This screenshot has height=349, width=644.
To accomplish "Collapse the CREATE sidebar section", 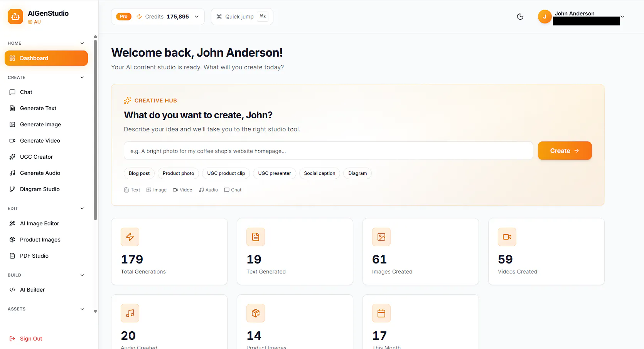I will [x=82, y=77].
